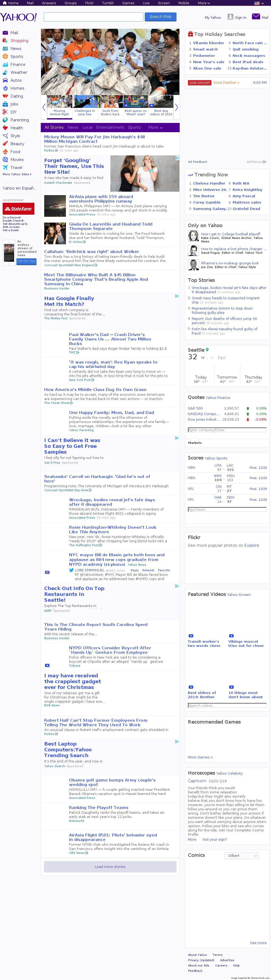Viewport: 271px width, 980px height.
Task: Open the Dilbert comics dropdown
Action: (x=241, y=855)
